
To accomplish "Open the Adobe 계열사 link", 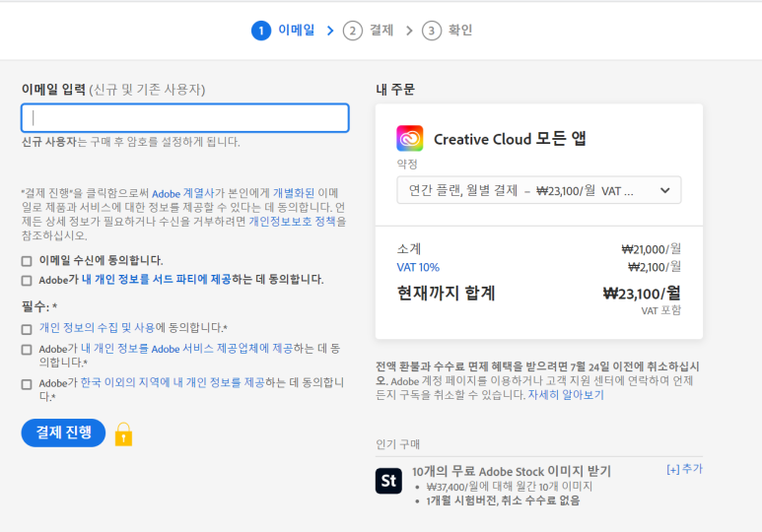I will click(182, 193).
